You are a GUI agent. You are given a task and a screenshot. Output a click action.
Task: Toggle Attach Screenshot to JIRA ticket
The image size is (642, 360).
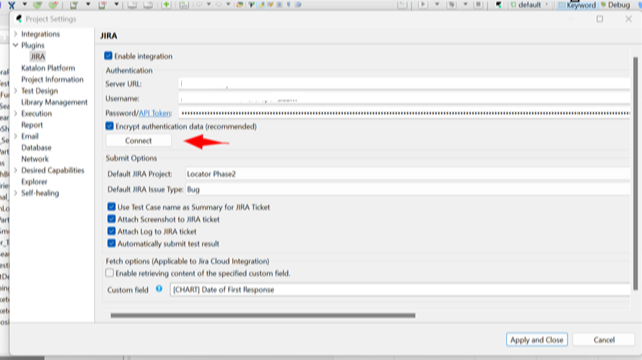tap(111, 219)
